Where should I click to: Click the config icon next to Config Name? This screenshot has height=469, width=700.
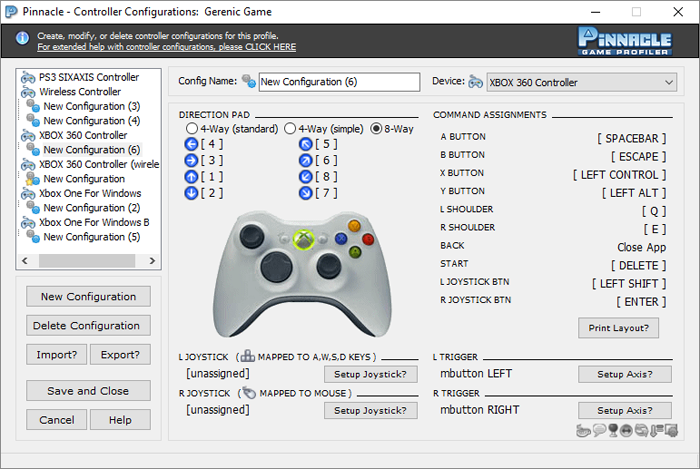249,81
